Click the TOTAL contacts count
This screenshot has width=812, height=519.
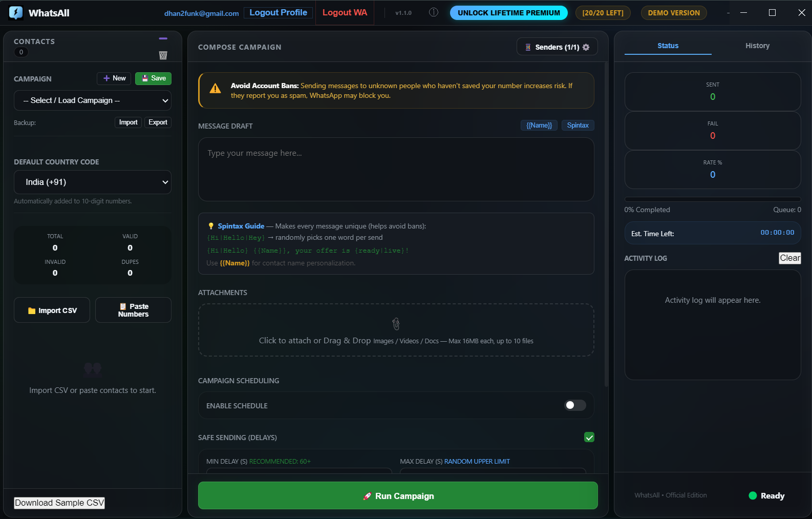pyautogui.click(x=55, y=248)
